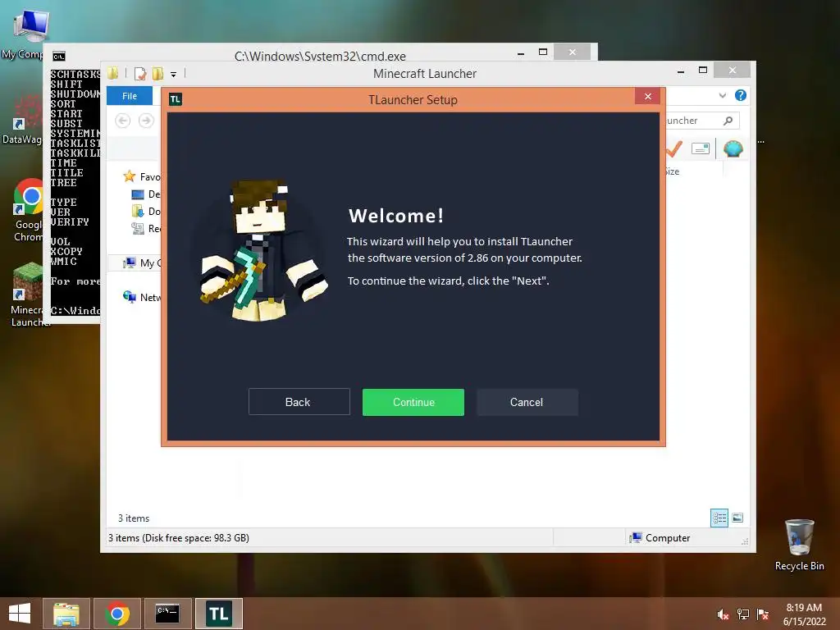Select Downloads item in navigation pane
This screenshot has width=840, height=630.
pyautogui.click(x=146, y=211)
